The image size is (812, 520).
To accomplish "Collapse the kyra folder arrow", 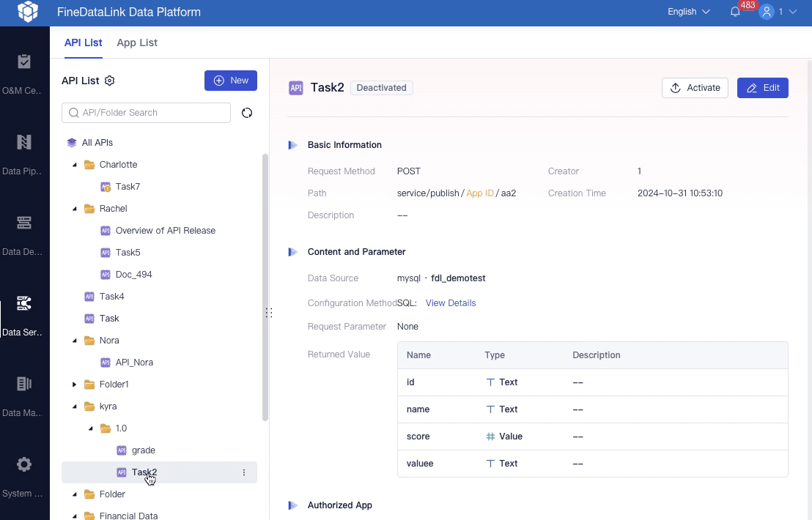I will (75, 406).
